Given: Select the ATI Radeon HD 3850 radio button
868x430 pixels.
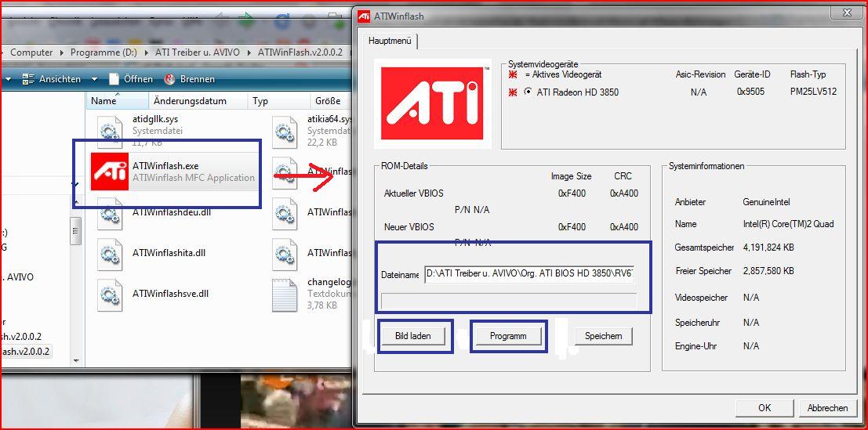Looking at the screenshot, I should click(528, 92).
